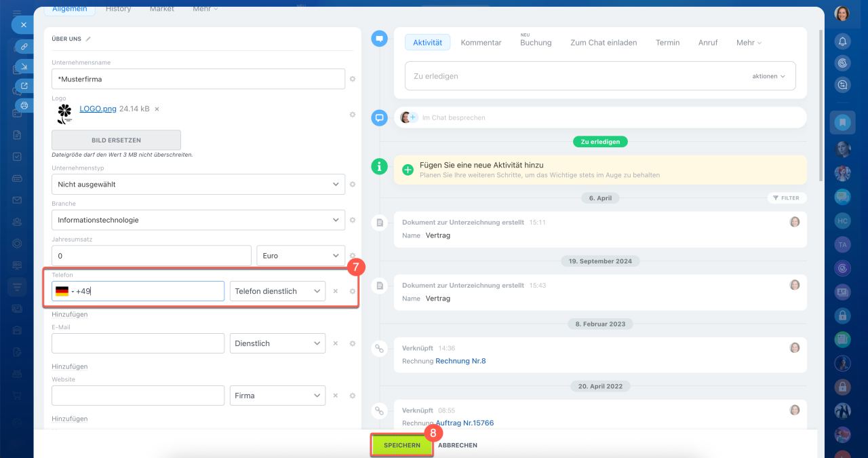Open the Unternehmenstyp dropdown
The width and height of the screenshot is (868, 458).
click(x=198, y=185)
